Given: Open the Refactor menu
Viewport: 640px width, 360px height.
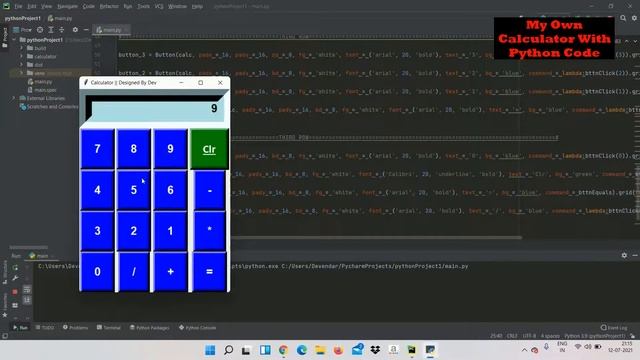Looking at the screenshot, I should 109,7.
